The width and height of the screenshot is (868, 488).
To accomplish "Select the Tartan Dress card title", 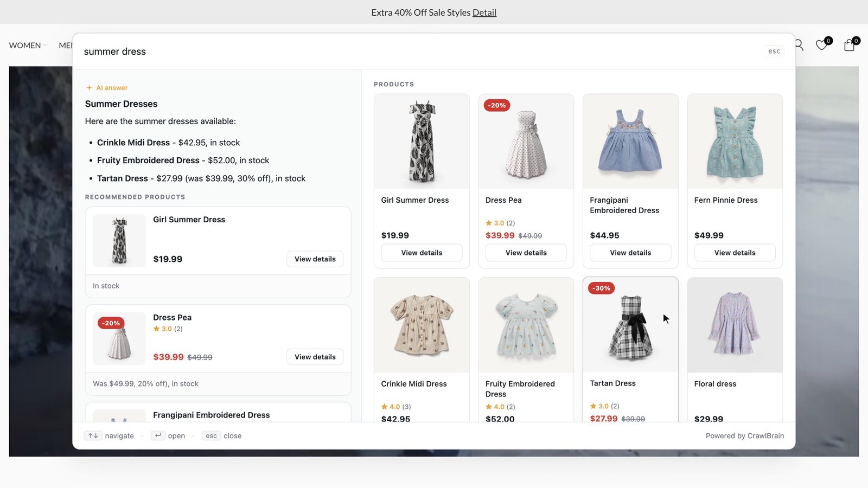I will point(612,383).
